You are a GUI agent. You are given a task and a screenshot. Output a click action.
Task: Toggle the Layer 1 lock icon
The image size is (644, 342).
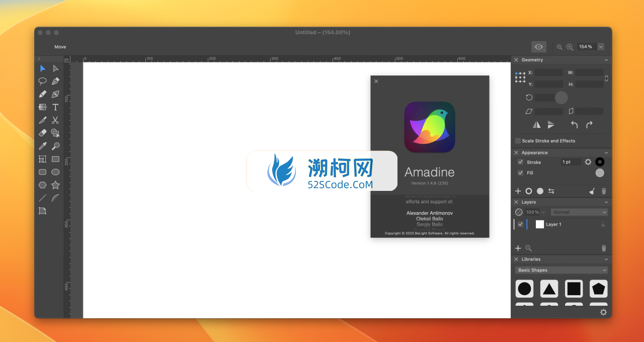tap(603, 225)
